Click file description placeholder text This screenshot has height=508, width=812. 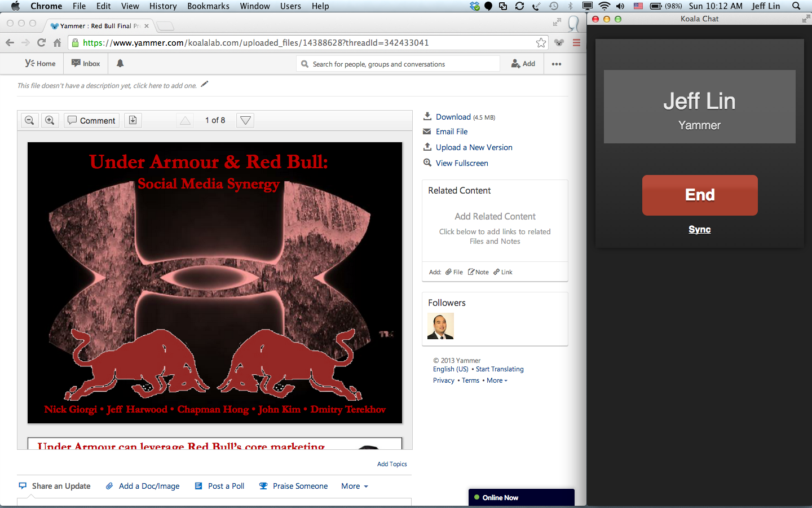click(x=107, y=86)
